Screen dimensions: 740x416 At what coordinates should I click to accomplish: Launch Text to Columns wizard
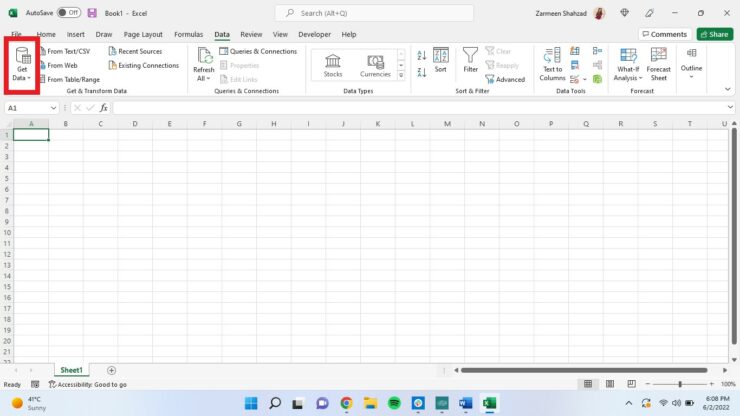tap(552, 64)
